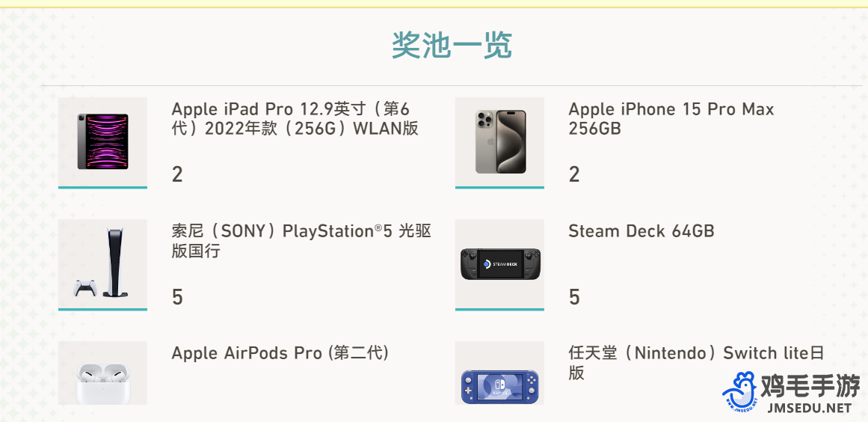Image resolution: width=868 pixels, height=422 pixels.
Task: Click the quantity 2 under iPhone 15
Action: (x=574, y=174)
